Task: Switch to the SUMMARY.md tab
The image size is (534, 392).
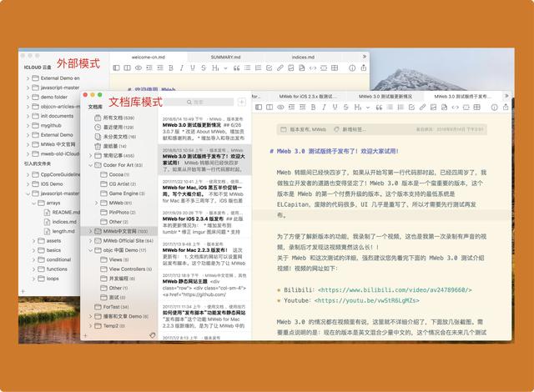Action: (x=225, y=58)
